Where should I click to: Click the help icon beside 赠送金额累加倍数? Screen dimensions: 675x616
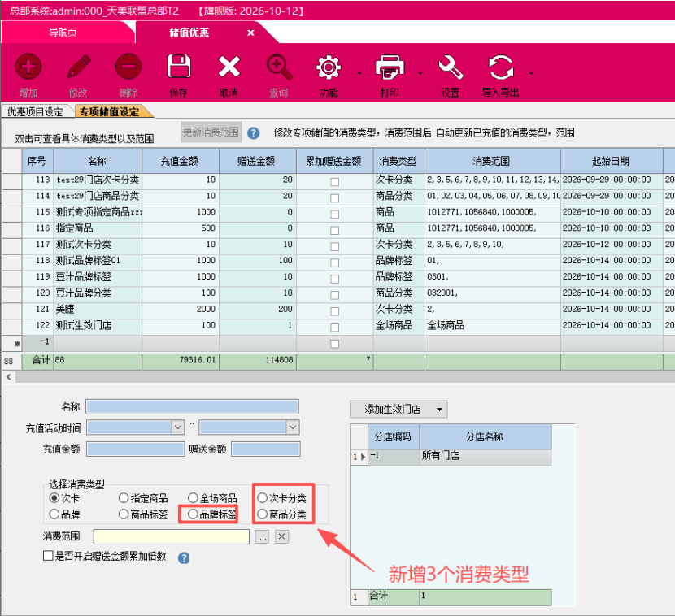(183, 558)
